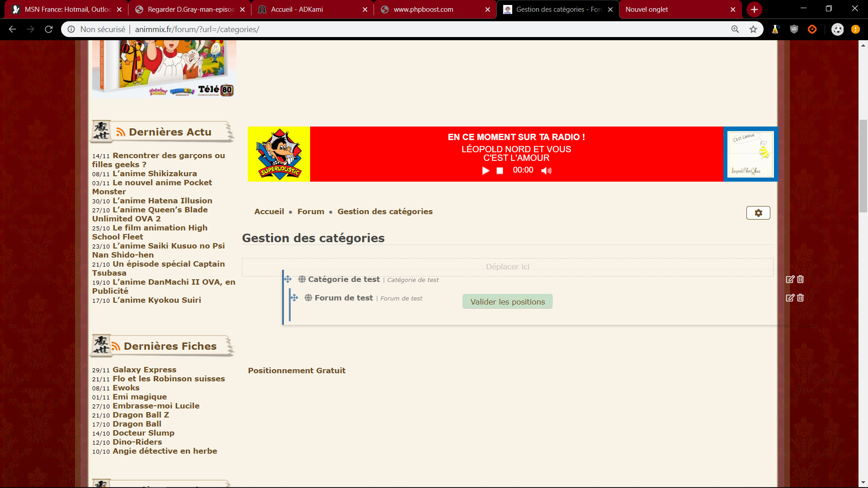Click the edit icon for Forum de test
The width and height of the screenshot is (868, 488).
click(789, 298)
